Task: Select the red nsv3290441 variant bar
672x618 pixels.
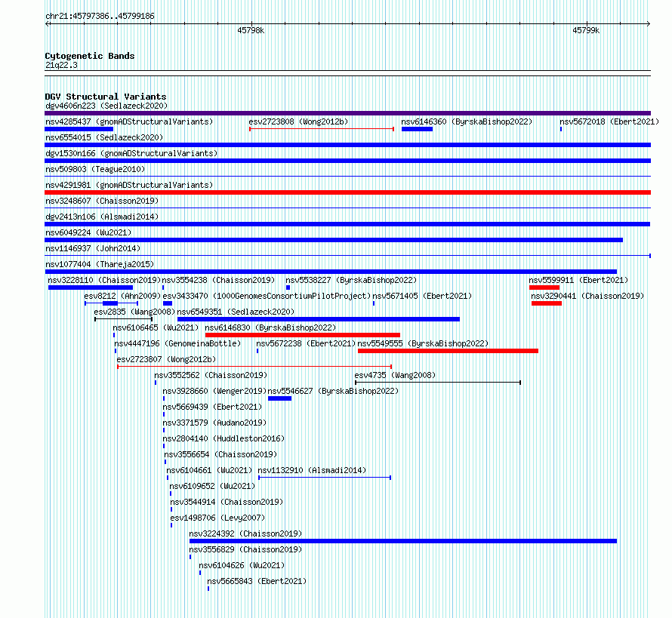Action: (x=547, y=303)
